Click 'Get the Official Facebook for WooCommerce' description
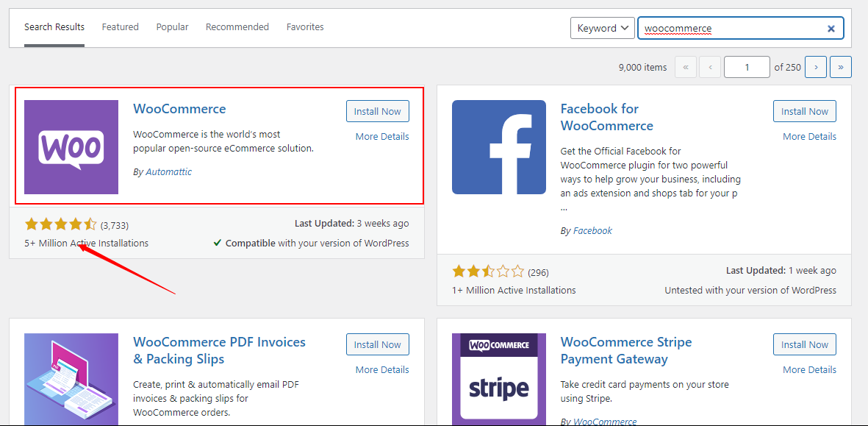The height and width of the screenshot is (426, 868). pos(650,180)
